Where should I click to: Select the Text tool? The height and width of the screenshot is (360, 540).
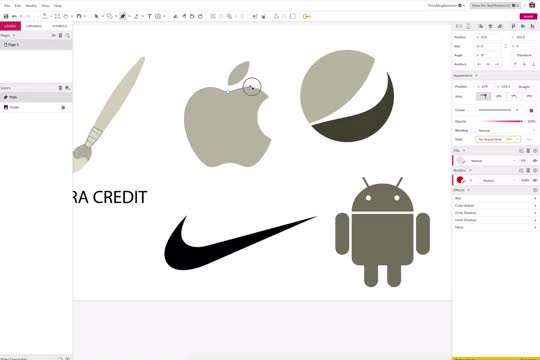pyautogui.click(x=149, y=16)
